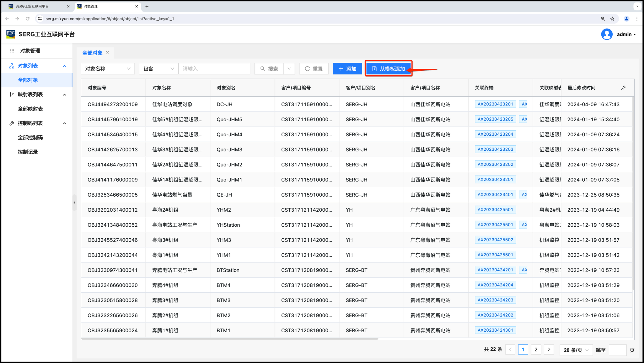Close the 全部对象 tab with X
The image size is (644, 363).
(107, 53)
